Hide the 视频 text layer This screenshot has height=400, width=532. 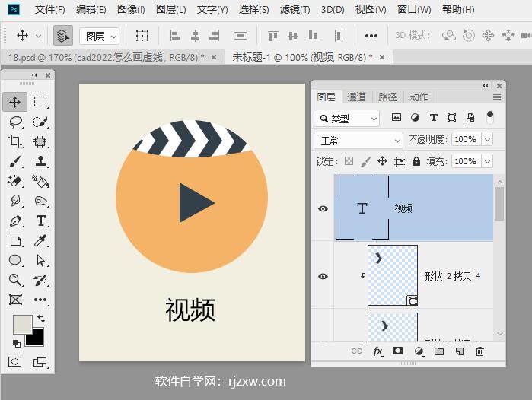click(323, 208)
